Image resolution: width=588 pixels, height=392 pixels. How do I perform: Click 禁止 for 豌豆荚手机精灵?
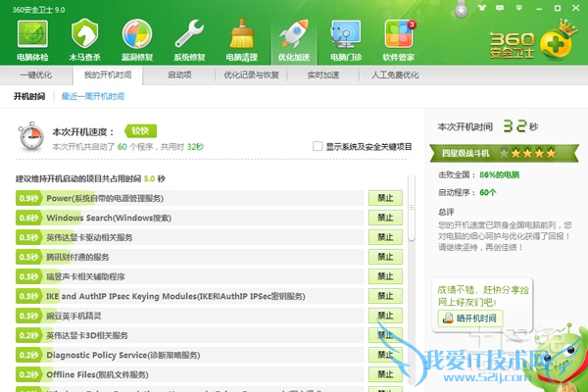(x=385, y=316)
